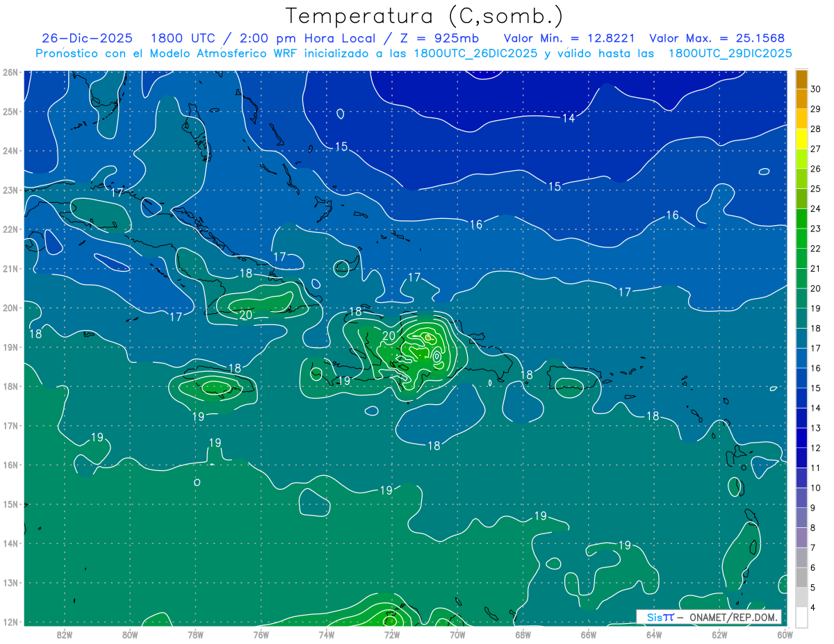Click legend scale value "26"
Image resolution: width=834 pixels, height=644 pixels.
click(816, 168)
